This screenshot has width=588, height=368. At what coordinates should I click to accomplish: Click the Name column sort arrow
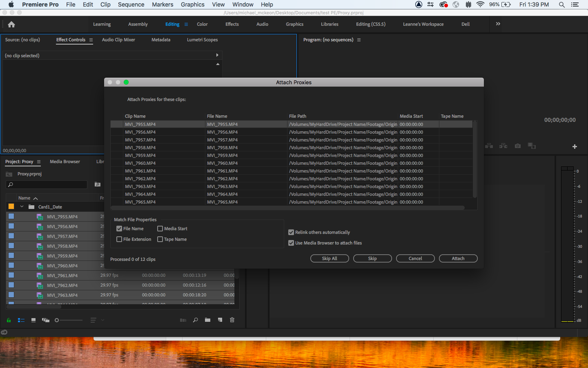click(36, 198)
